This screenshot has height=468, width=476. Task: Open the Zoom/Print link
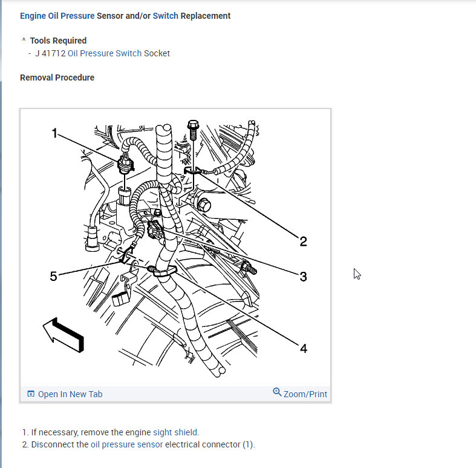(x=305, y=394)
